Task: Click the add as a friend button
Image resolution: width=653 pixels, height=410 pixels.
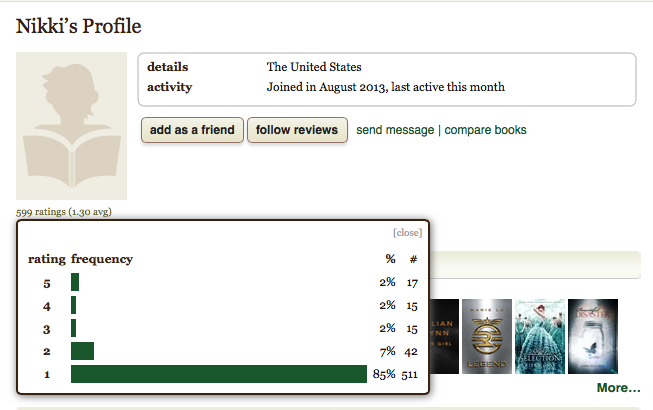Action: pyautogui.click(x=192, y=130)
